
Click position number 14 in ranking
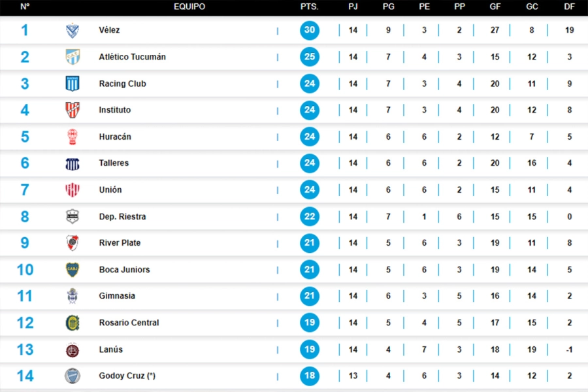click(25, 376)
